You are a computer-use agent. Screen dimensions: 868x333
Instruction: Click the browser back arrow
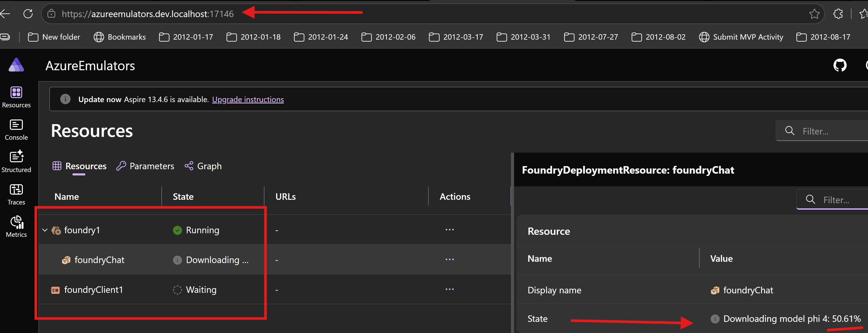[x=5, y=14]
